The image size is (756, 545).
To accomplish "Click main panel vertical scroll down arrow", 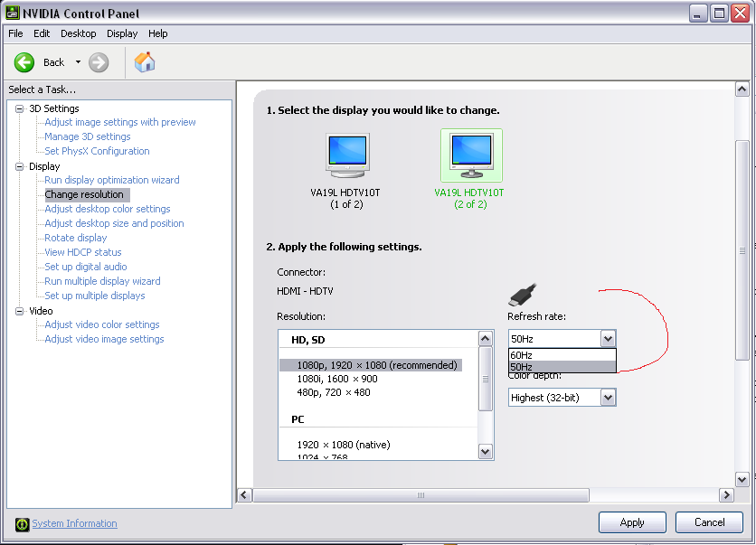I will tap(742, 479).
